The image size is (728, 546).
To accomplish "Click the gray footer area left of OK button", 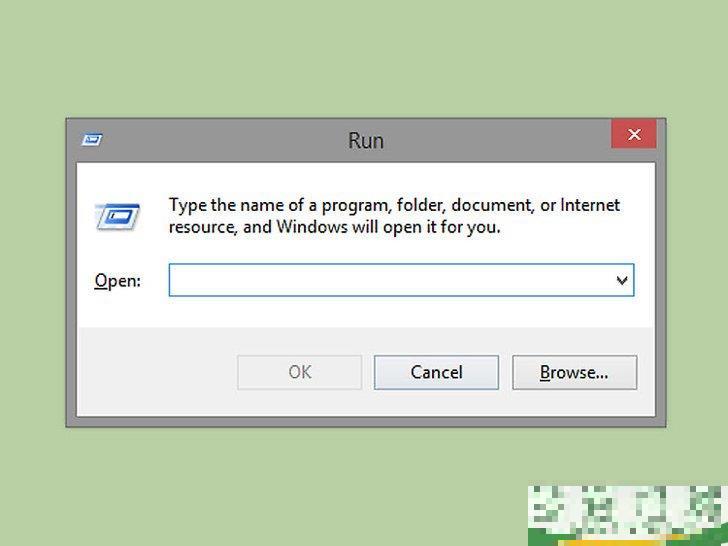I will [x=157, y=372].
